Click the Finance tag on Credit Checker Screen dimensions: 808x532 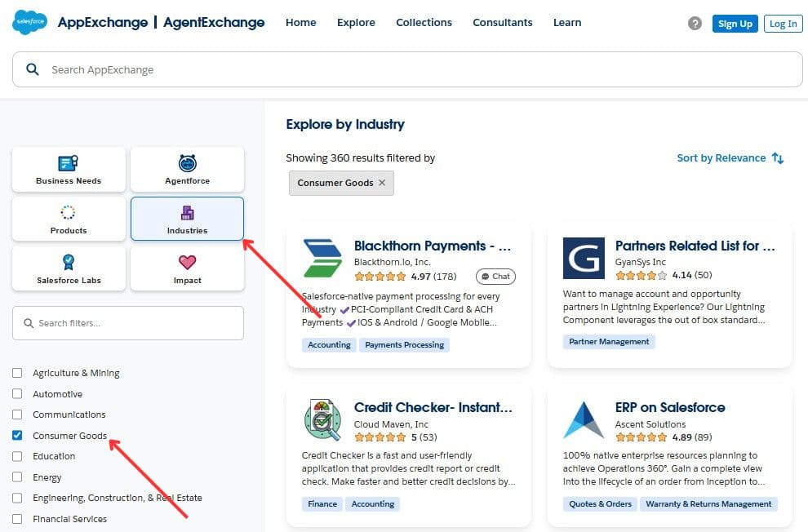click(322, 503)
